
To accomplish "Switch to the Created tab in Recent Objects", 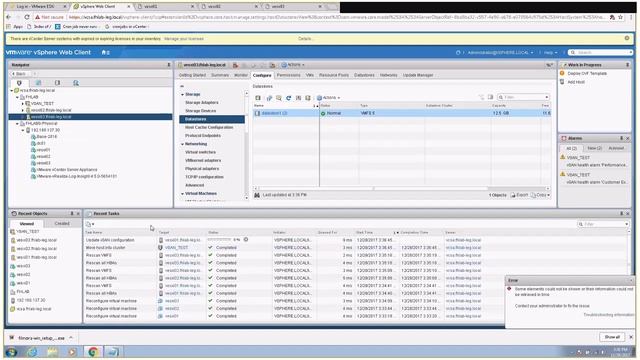I will (x=62, y=224).
